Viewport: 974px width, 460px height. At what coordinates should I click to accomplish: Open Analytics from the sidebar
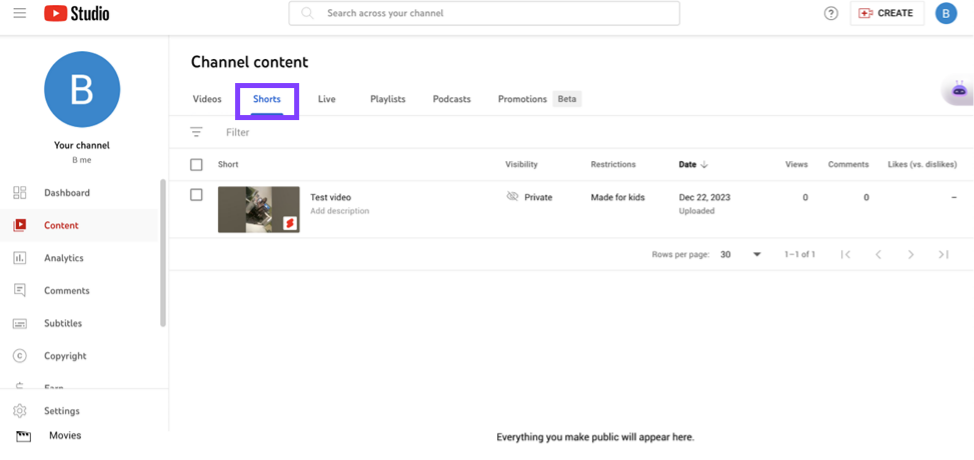(64, 258)
